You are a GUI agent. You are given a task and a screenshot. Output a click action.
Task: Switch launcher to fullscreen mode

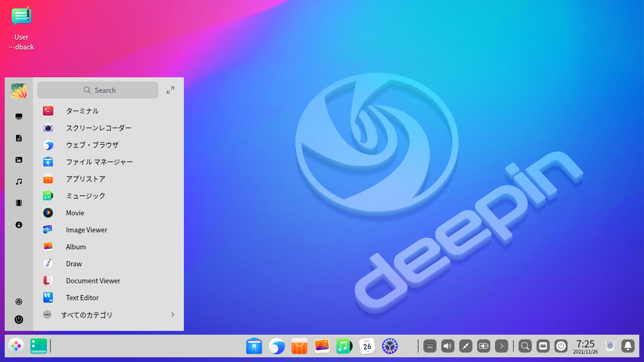[x=171, y=90]
